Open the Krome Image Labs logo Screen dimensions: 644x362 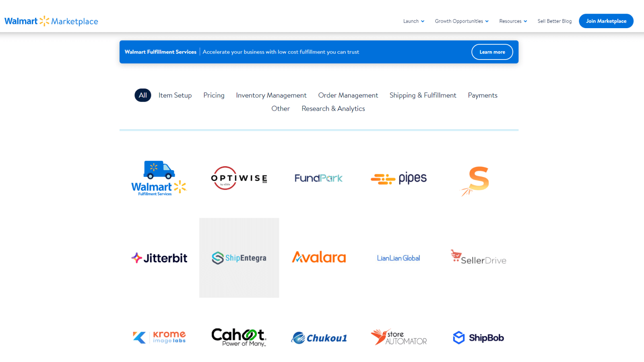(x=159, y=337)
